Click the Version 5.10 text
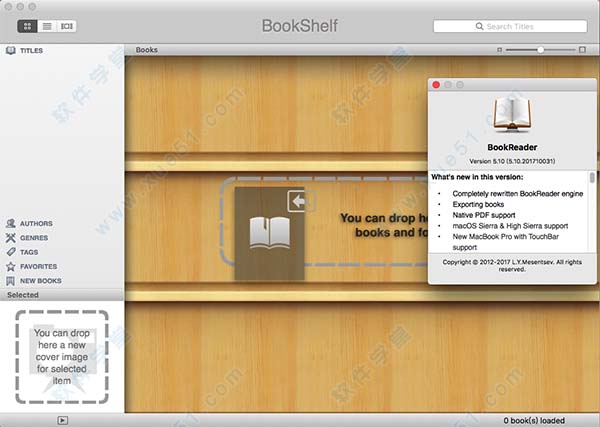The image size is (600, 427). pos(512,161)
